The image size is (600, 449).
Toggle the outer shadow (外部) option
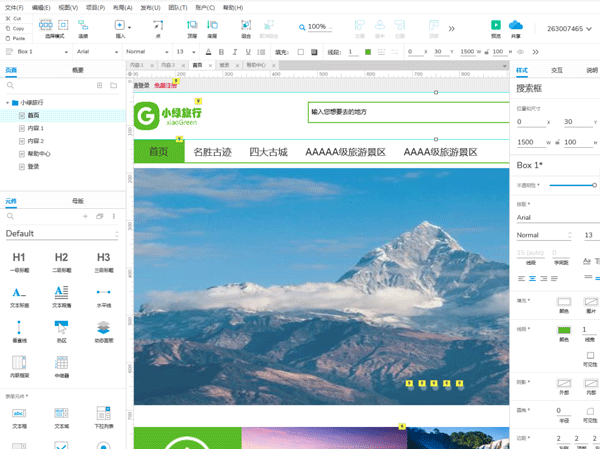click(563, 382)
